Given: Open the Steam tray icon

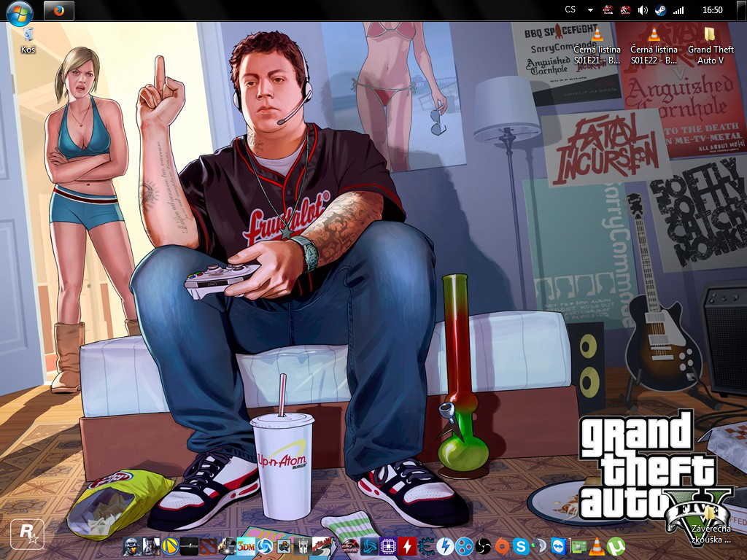Looking at the screenshot, I should point(660,10).
